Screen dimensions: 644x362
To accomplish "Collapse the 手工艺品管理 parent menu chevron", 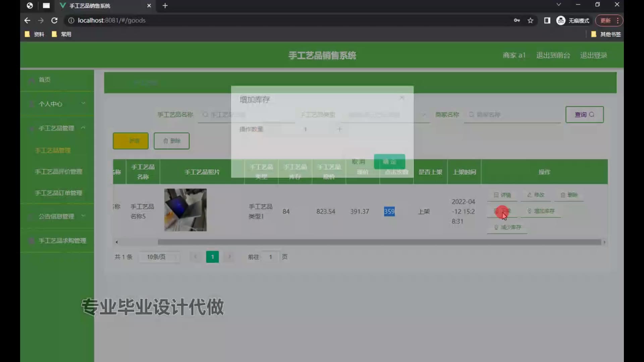I will click(x=83, y=128).
